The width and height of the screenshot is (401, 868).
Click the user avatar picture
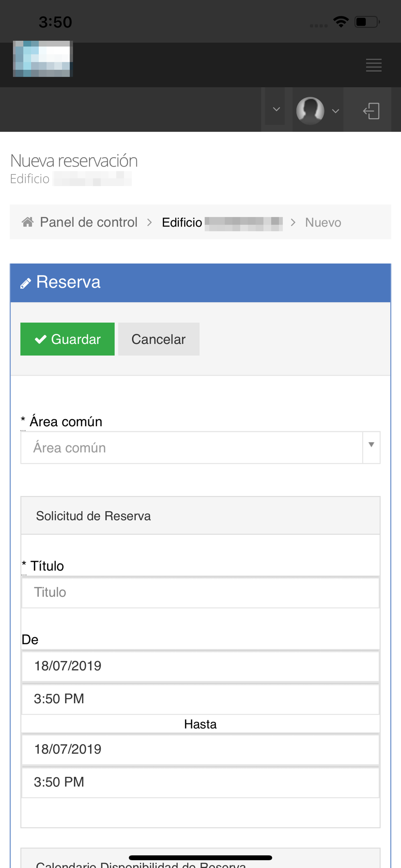tap(310, 110)
